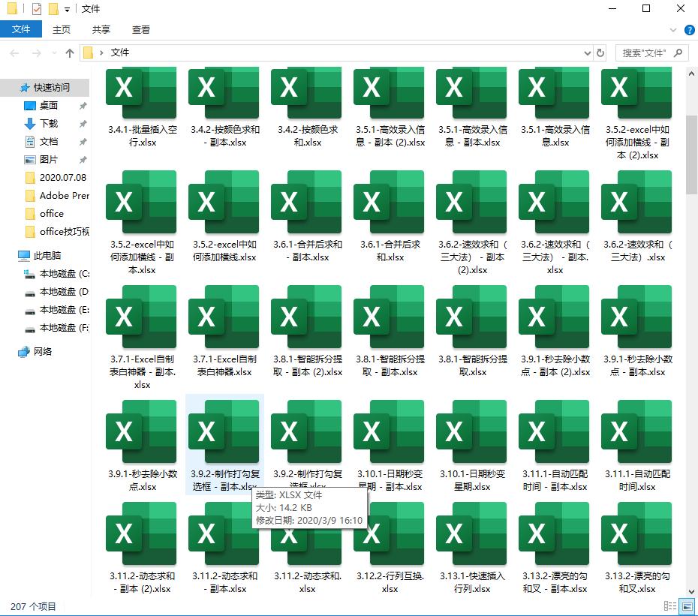
Task: Switch to the 查看 ribbon tab
Action: click(141, 29)
